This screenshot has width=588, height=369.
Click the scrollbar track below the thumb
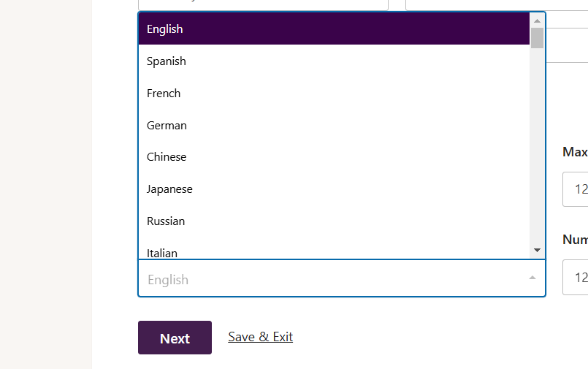pyautogui.click(x=537, y=146)
